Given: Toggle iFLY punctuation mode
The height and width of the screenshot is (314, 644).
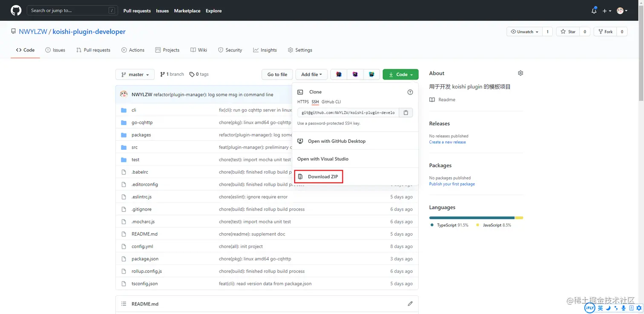Looking at the screenshot, I should pos(616,308).
